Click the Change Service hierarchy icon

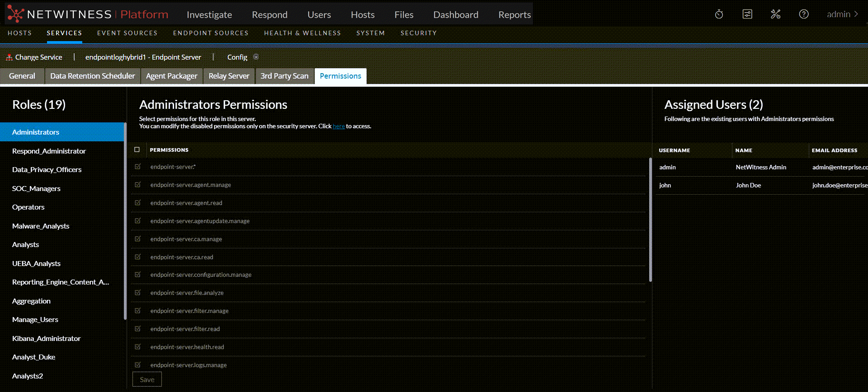(x=9, y=57)
